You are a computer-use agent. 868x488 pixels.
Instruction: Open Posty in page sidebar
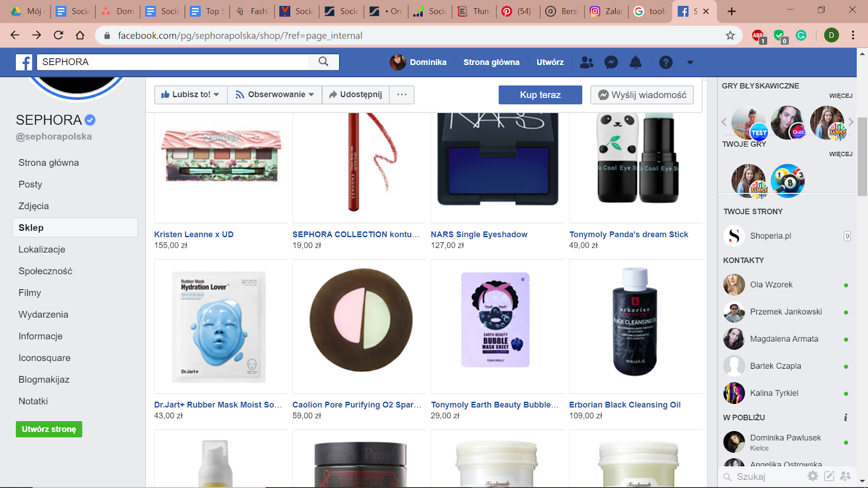pos(30,184)
